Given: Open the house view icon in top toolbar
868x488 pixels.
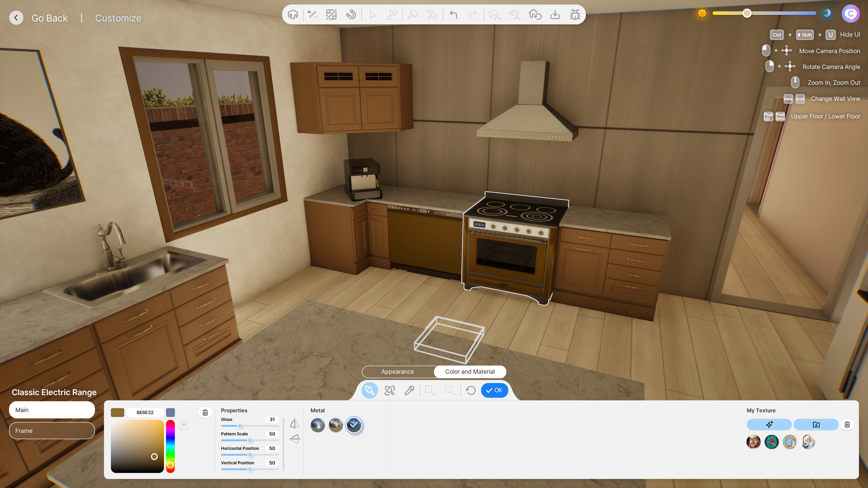Looking at the screenshot, I should click(x=293, y=14).
